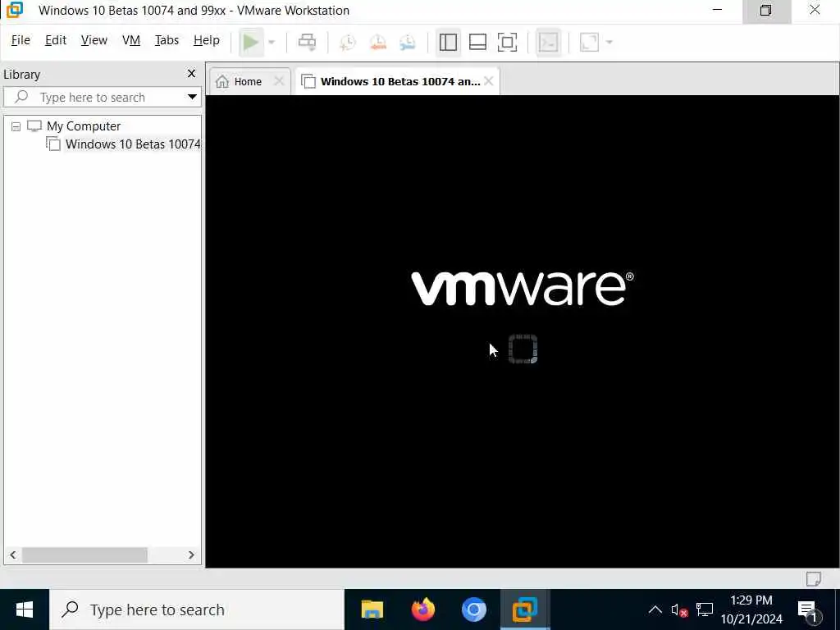Open the stretch guest dropdown arrow
840x630 pixels.
(x=609, y=43)
